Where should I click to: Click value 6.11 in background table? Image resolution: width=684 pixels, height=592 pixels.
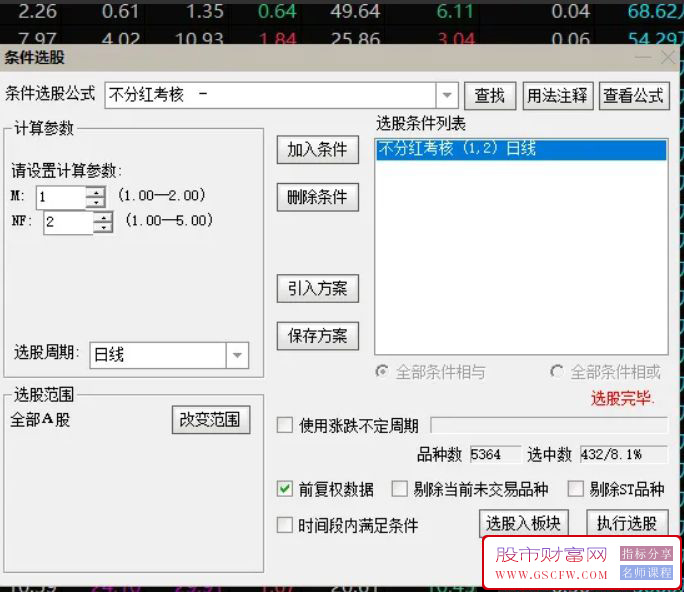455,11
